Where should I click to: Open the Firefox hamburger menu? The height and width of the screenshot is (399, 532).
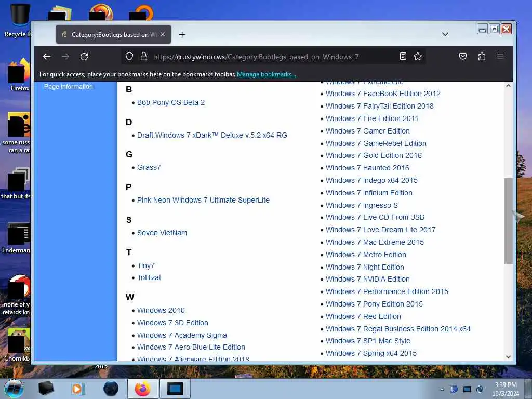[500, 56]
